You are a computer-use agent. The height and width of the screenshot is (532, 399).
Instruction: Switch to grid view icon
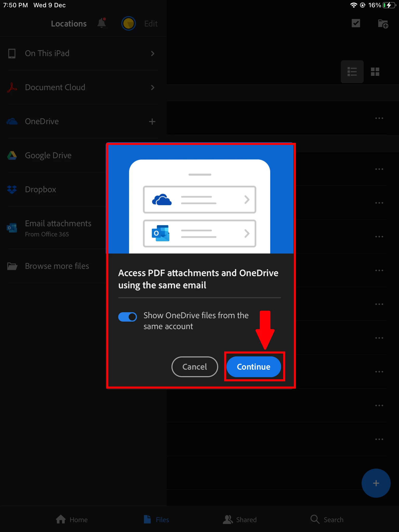[375, 72]
